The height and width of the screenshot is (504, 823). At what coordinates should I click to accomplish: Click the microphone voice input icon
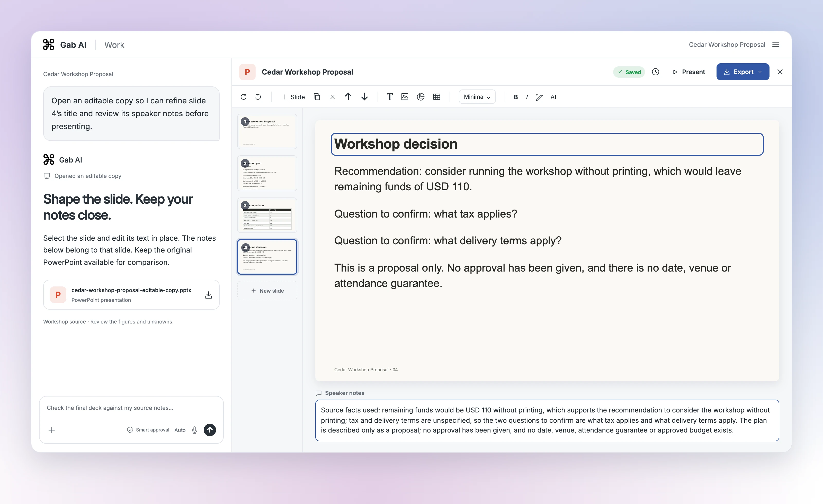coord(195,430)
